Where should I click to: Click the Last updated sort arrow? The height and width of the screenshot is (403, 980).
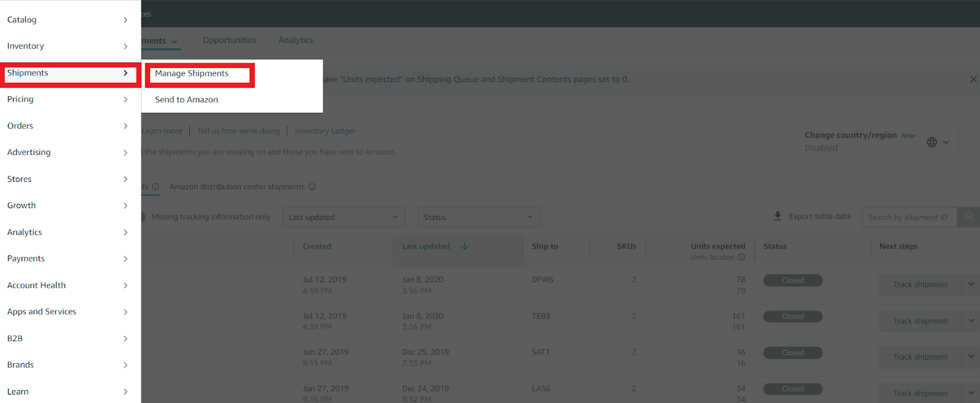(x=464, y=246)
